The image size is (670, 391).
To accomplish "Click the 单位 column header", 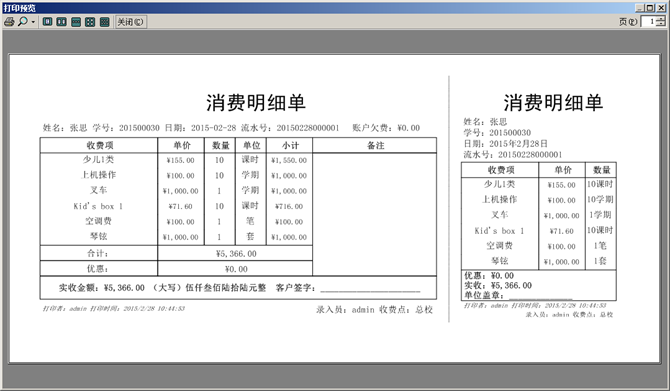I will pyautogui.click(x=251, y=145).
